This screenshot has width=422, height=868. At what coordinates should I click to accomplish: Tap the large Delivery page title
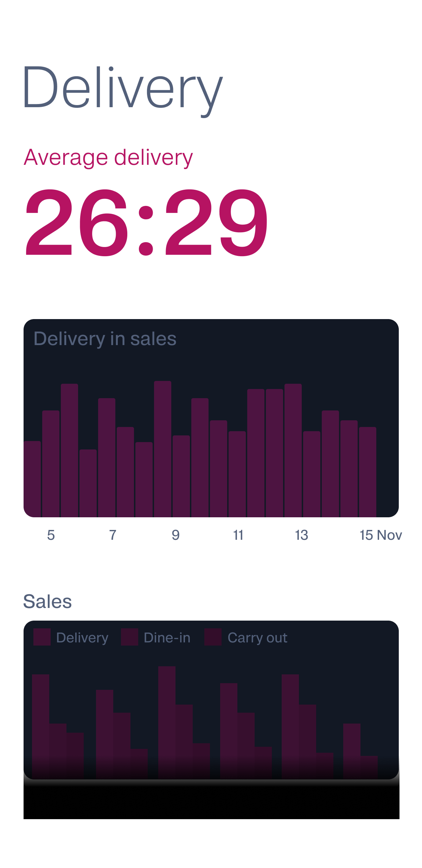123,88
